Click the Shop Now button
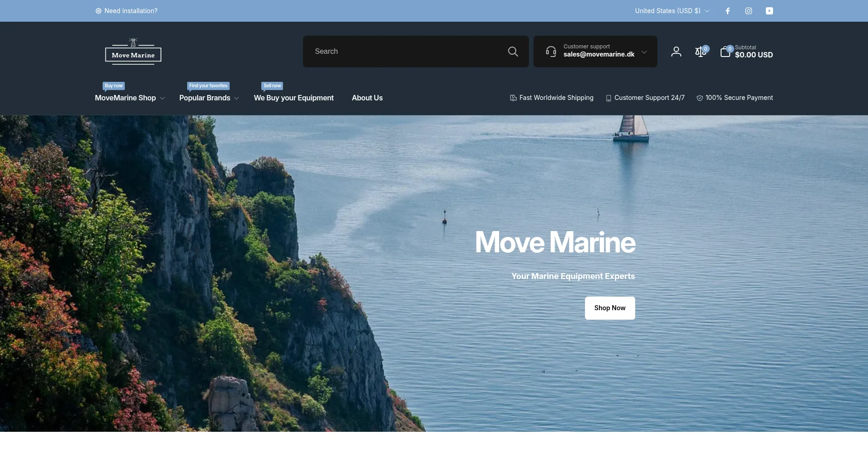This screenshot has height=449, width=868. (609, 308)
